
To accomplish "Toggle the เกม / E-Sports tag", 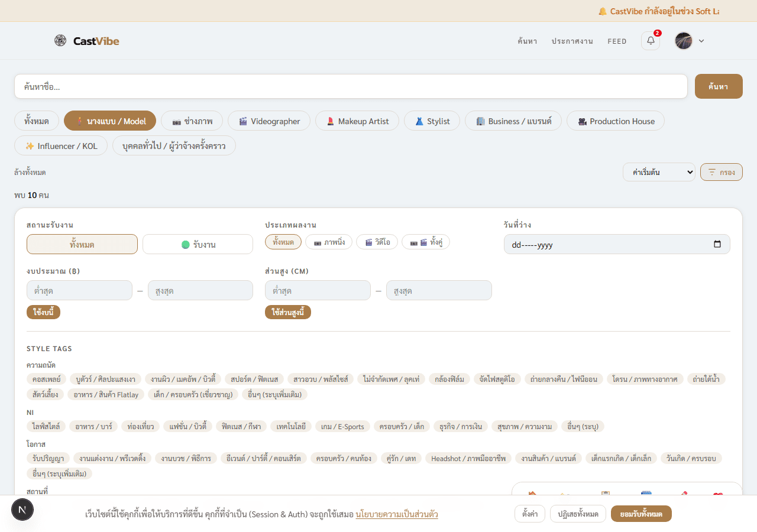I will point(342,426).
